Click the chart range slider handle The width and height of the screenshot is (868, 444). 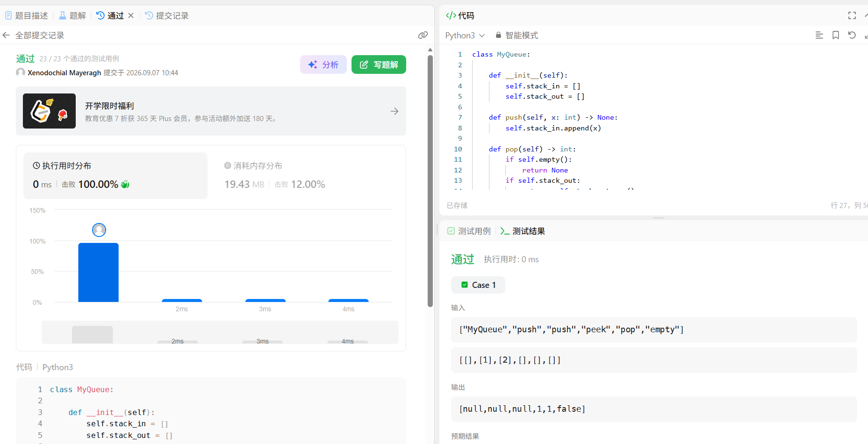[93, 335]
